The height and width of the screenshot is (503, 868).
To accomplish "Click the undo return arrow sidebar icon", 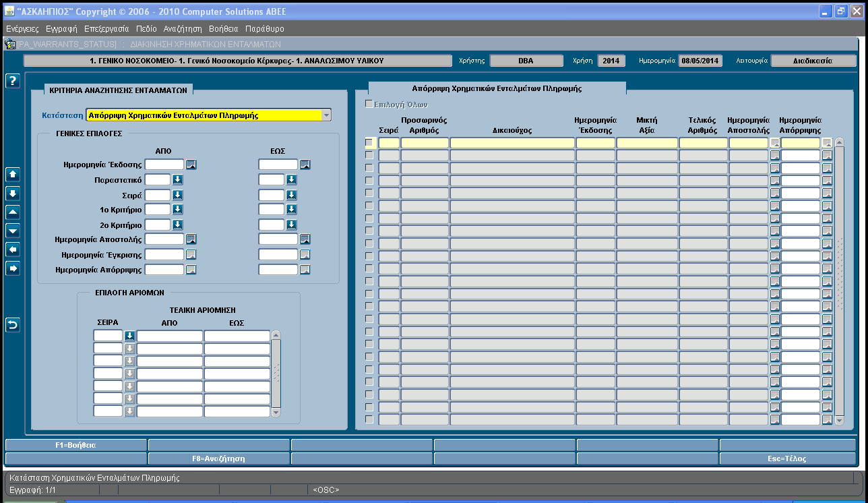I will (12, 325).
